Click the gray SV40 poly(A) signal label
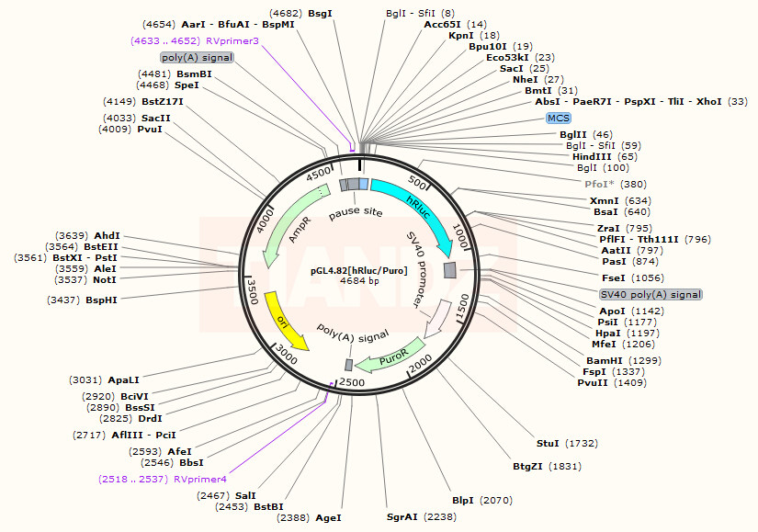The height and width of the screenshot is (532, 758). 651,294
